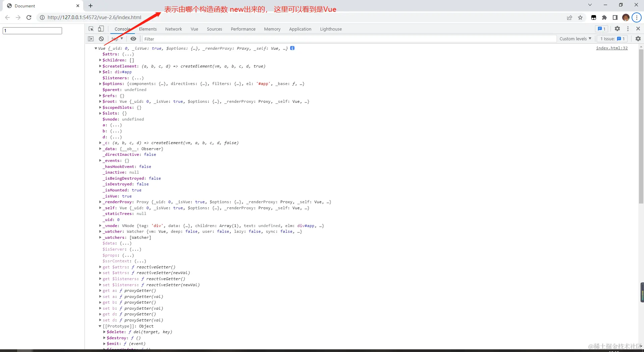Viewport: 644px width, 352px height.
Task: Switch to the Elements tab
Action: [x=148, y=29]
